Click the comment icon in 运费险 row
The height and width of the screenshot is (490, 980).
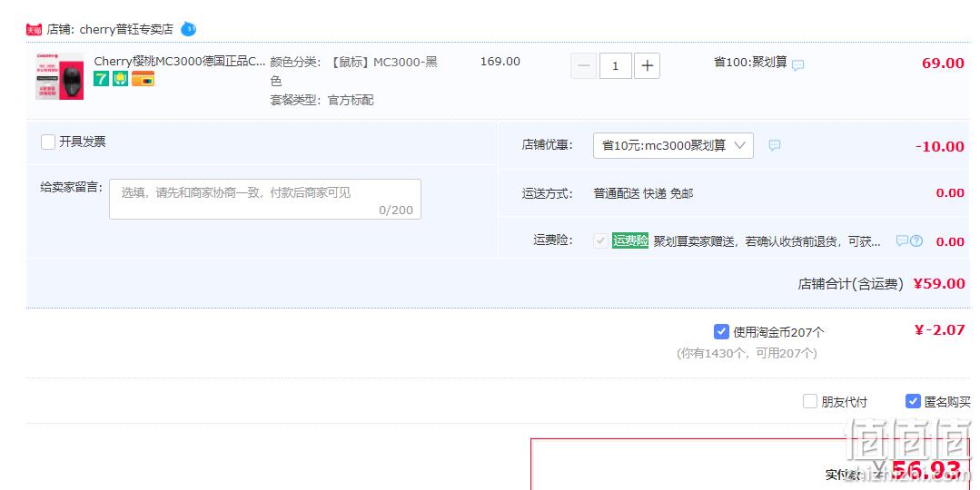902,240
